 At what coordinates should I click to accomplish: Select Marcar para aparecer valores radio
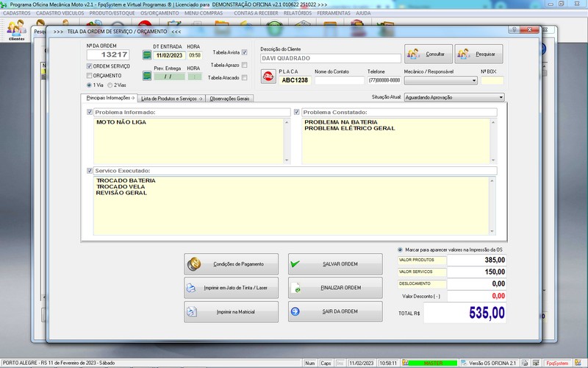tap(400, 250)
